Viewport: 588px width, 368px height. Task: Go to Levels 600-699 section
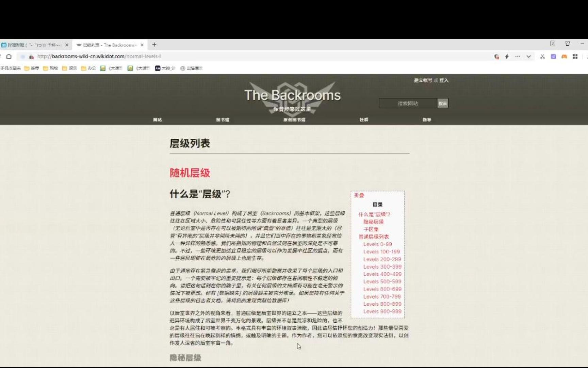coord(382,289)
